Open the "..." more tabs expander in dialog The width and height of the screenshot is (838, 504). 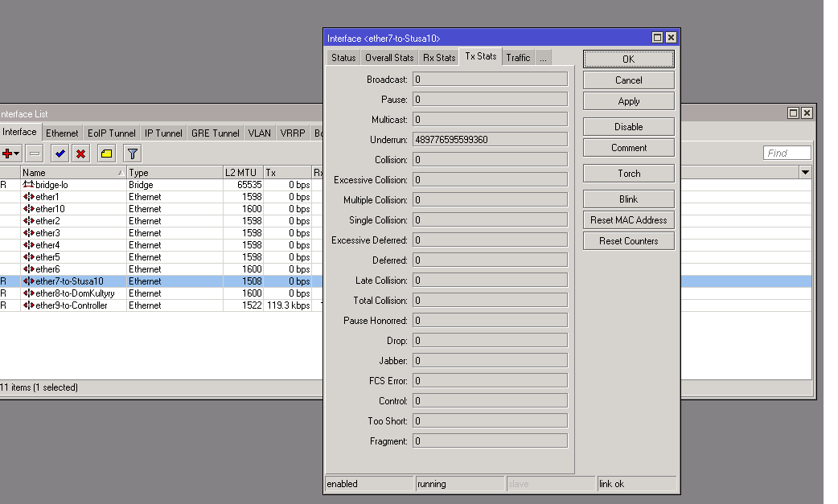point(543,58)
